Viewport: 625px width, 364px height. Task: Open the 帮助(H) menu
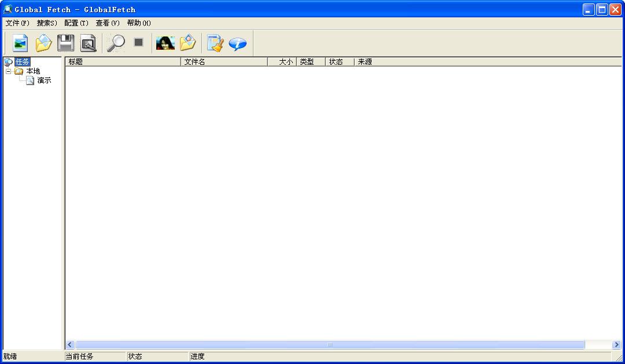139,23
